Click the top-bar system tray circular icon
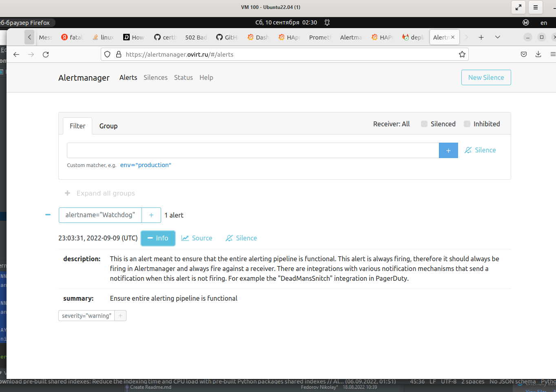 tap(526, 22)
